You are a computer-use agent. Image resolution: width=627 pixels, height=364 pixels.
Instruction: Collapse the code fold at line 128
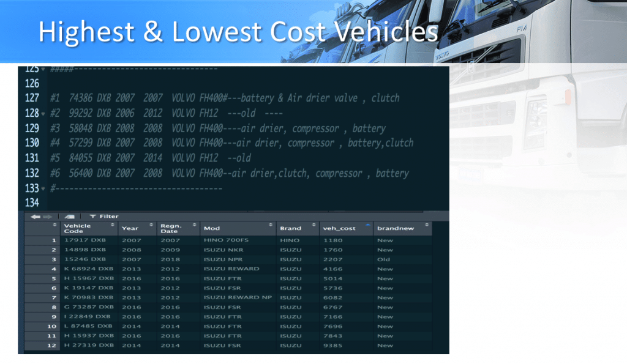pos(43,114)
